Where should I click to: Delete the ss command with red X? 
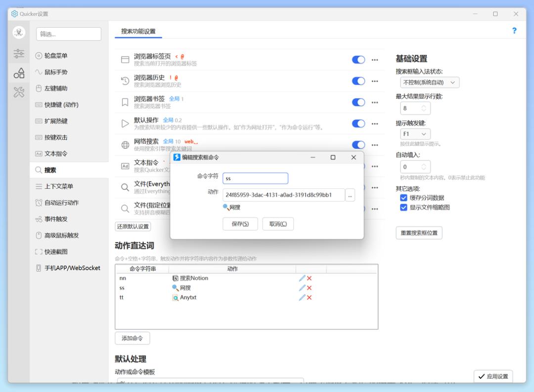pyautogui.click(x=309, y=288)
